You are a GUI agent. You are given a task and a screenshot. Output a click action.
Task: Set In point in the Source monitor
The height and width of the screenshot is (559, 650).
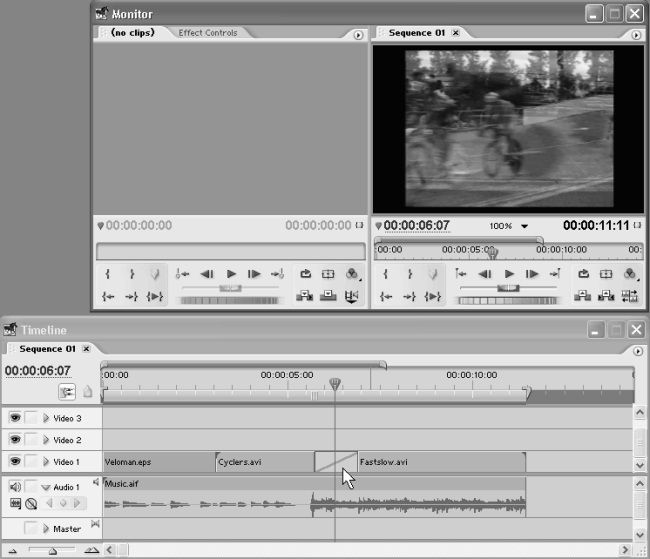108,274
